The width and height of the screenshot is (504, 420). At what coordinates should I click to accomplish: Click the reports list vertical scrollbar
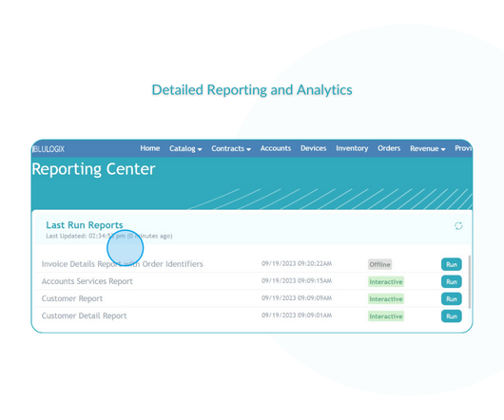pyautogui.click(x=470, y=282)
